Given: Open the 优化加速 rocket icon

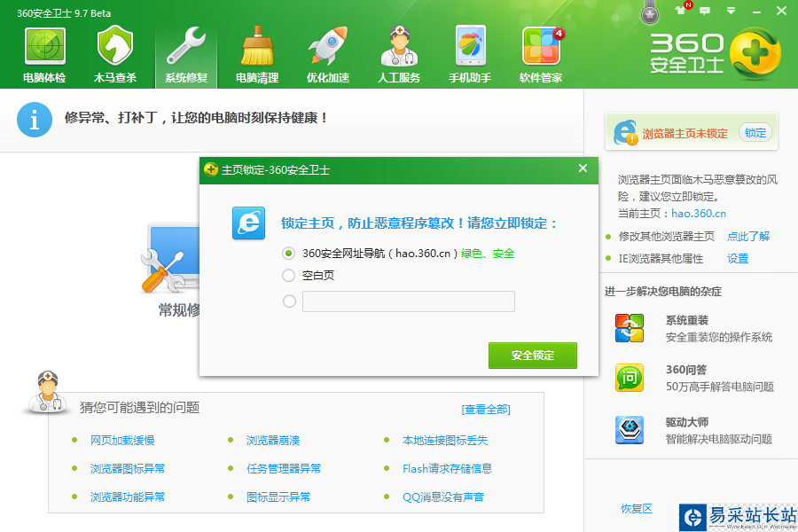Looking at the screenshot, I should [328, 46].
